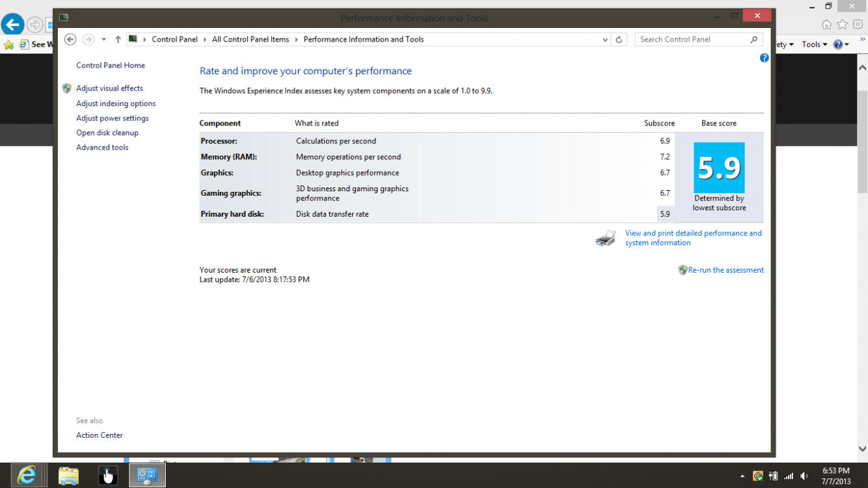Click the printer icon
Viewport: 868px width, 488px height.
(x=606, y=238)
